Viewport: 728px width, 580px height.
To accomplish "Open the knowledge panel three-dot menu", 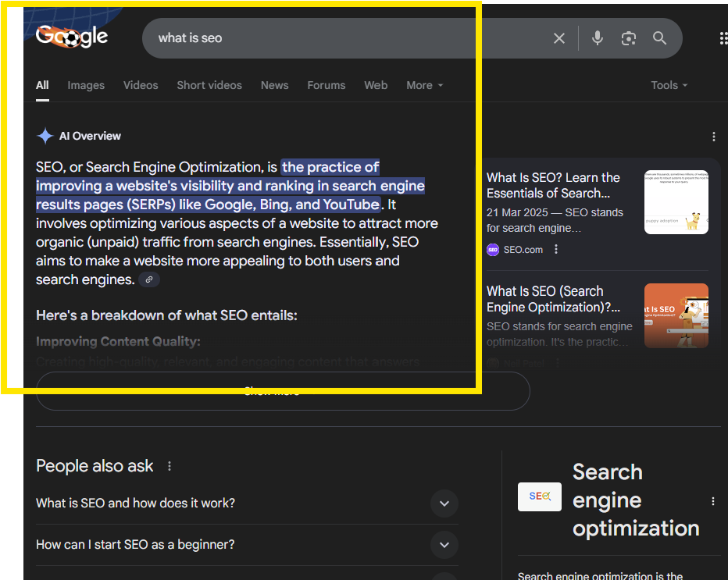I will (x=712, y=500).
